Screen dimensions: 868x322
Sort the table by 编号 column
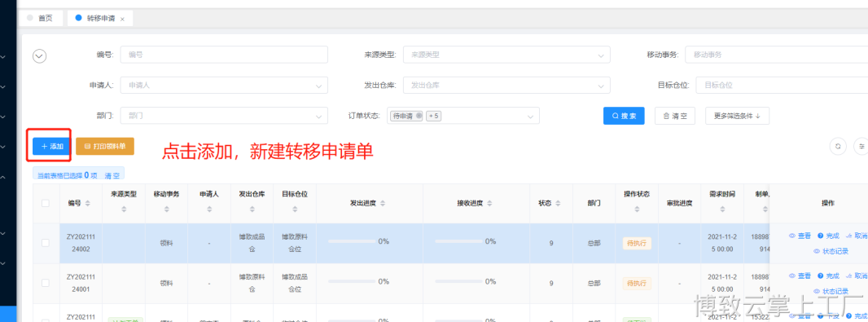(x=87, y=204)
